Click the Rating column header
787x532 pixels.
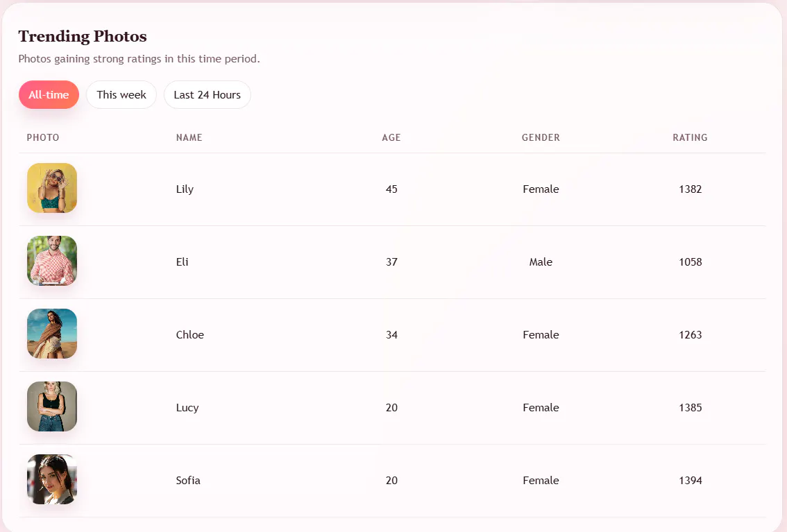pos(690,137)
